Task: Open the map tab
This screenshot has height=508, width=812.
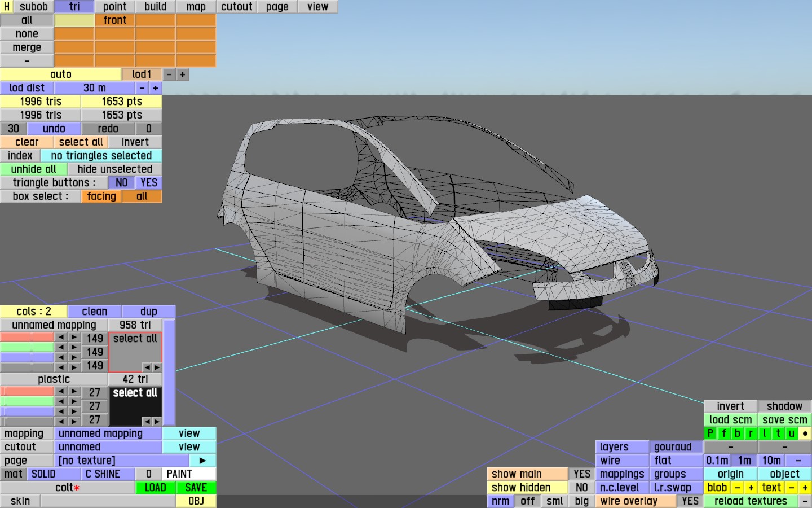Action: [x=196, y=7]
